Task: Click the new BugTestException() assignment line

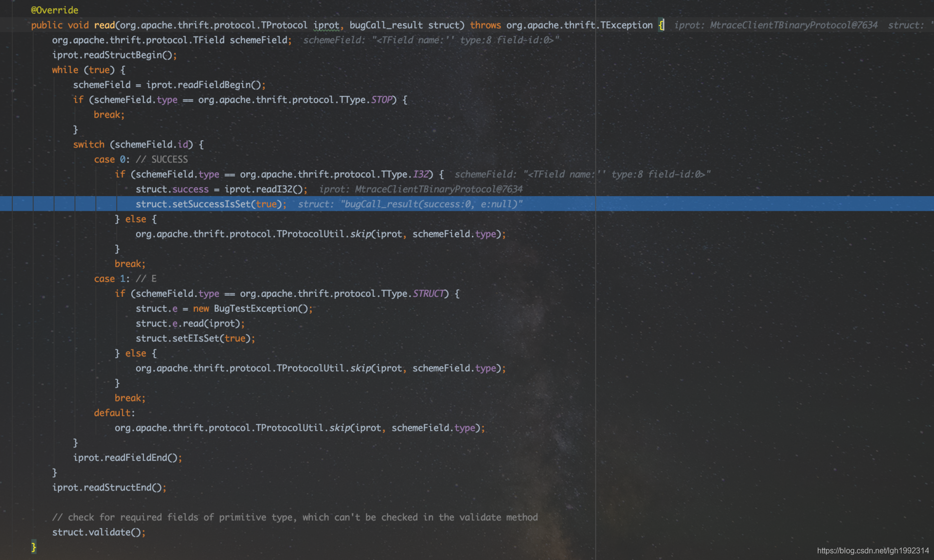Action: pos(224,308)
